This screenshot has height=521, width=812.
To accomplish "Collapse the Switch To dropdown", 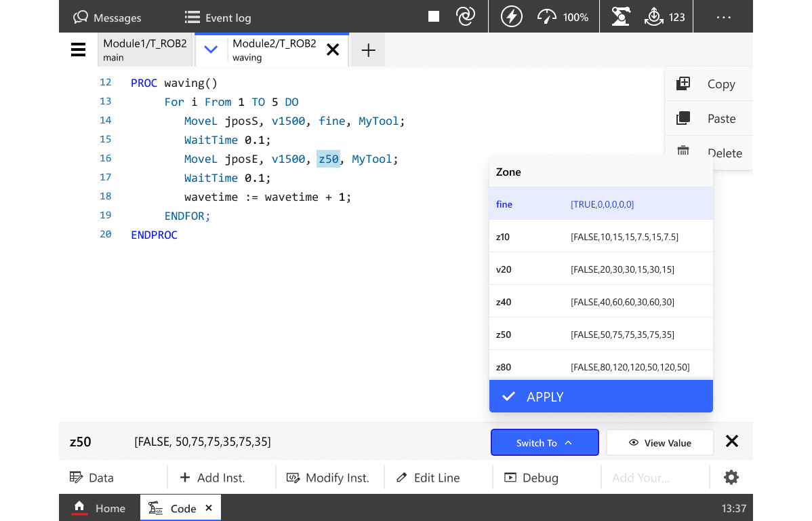I will click(544, 442).
